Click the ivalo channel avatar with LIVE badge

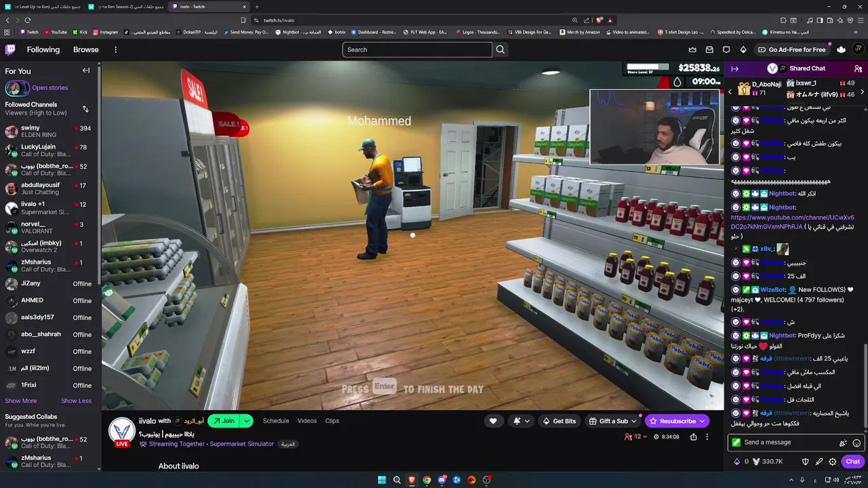122,432
